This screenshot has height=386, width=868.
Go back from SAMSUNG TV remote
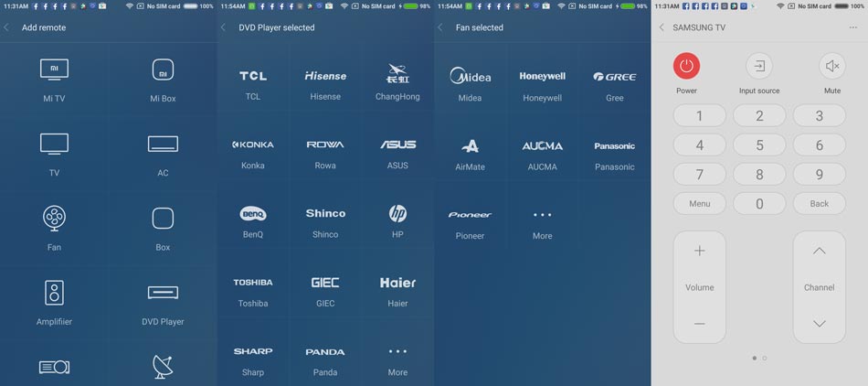click(662, 27)
